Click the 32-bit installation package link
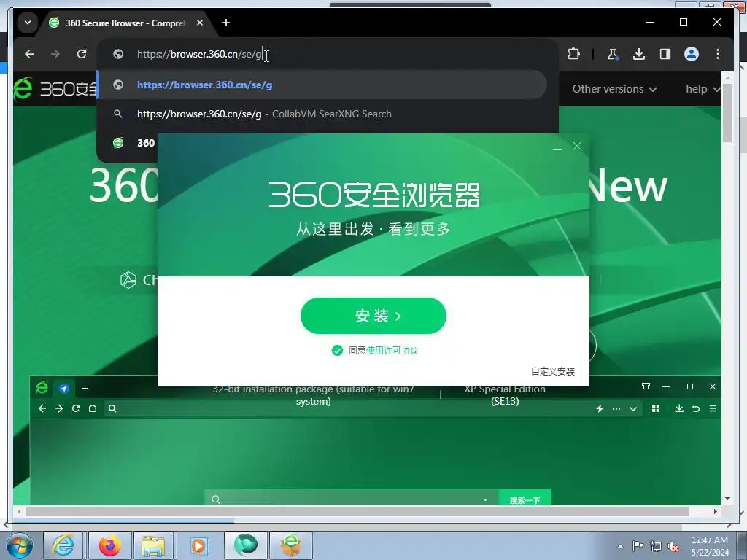The width and height of the screenshot is (747, 560). (x=313, y=395)
